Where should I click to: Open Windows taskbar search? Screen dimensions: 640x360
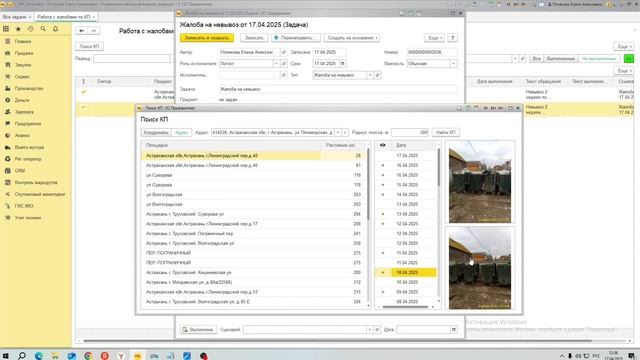22,356
